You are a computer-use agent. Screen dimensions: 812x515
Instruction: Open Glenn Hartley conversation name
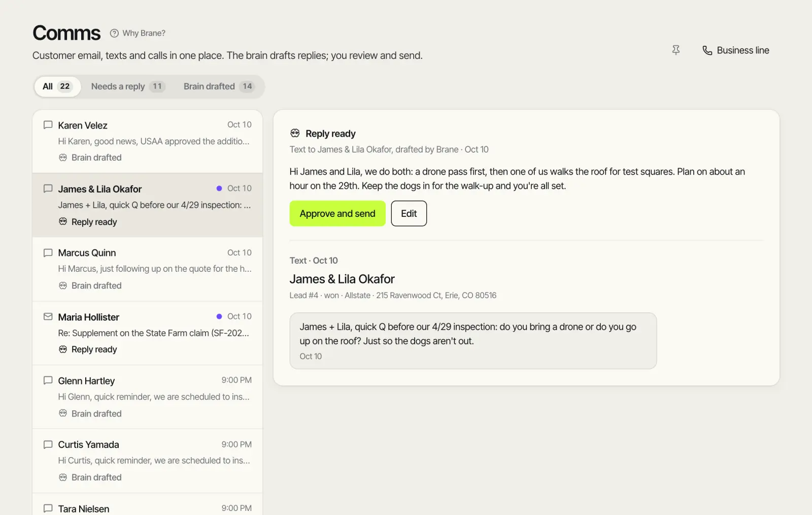tap(86, 381)
